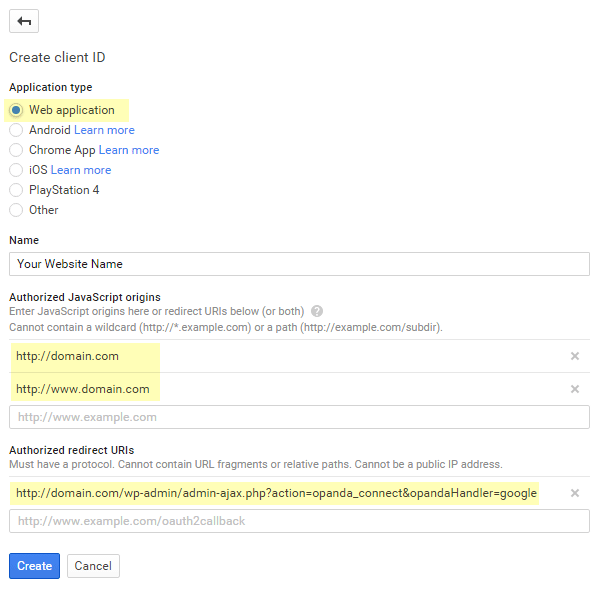The image size is (605, 590).
Task: Click the Name field with Your Website Name
Action: pos(299,264)
